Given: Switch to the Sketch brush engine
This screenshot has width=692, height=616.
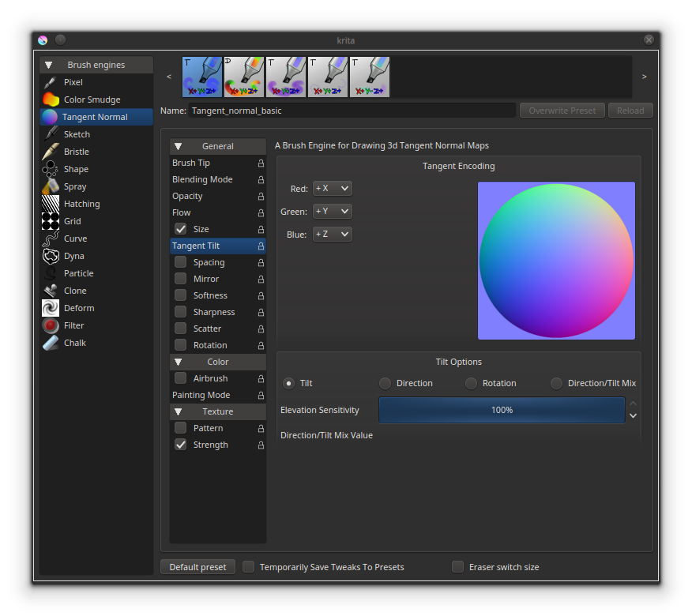Looking at the screenshot, I should click(75, 133).
